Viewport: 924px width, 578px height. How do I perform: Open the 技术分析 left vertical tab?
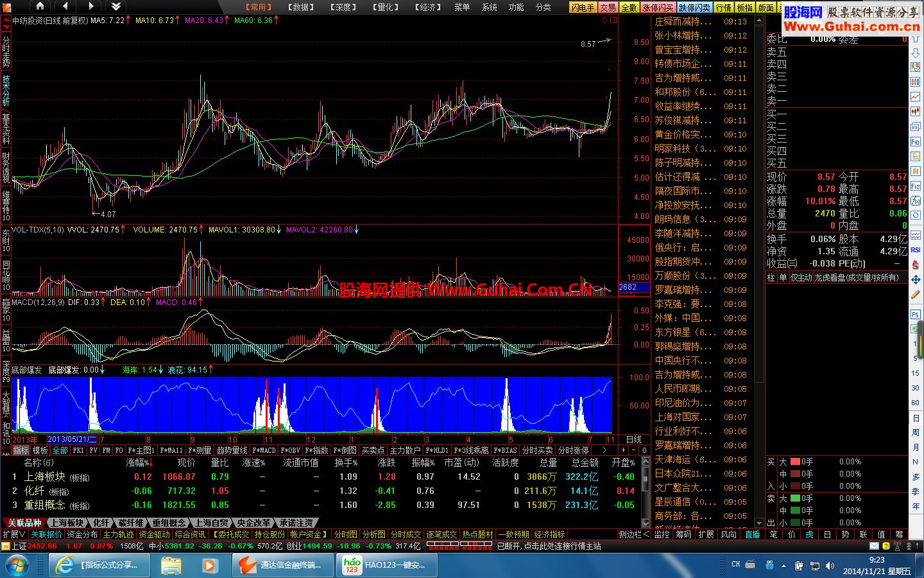coord(6,91)
